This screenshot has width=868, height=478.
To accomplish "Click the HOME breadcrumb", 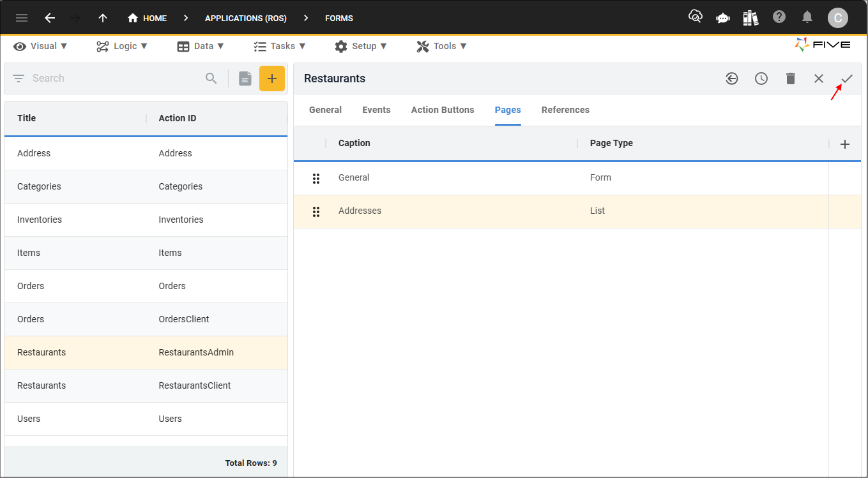I will pyautogui.click(x=148, y=18).
